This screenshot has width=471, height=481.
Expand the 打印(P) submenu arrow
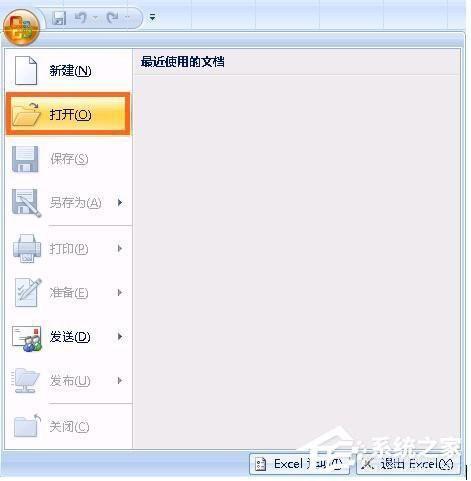pos(120,248)
